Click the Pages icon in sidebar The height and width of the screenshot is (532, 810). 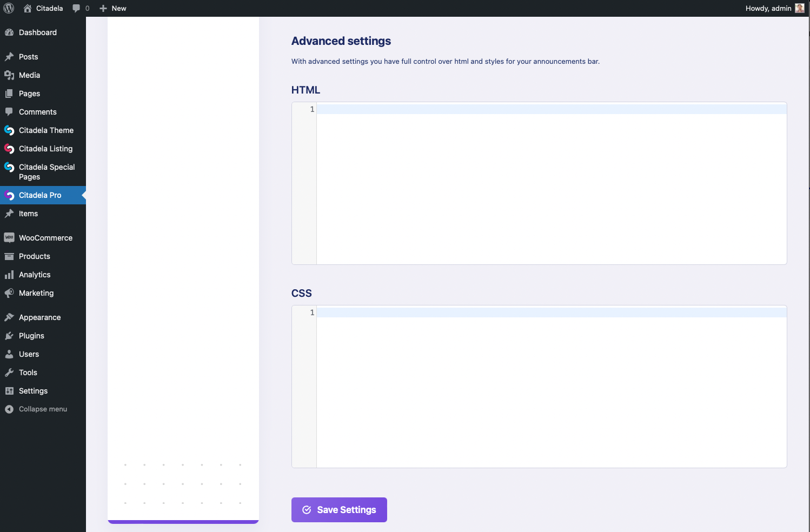pyautogui.click(x=9, y=94)
